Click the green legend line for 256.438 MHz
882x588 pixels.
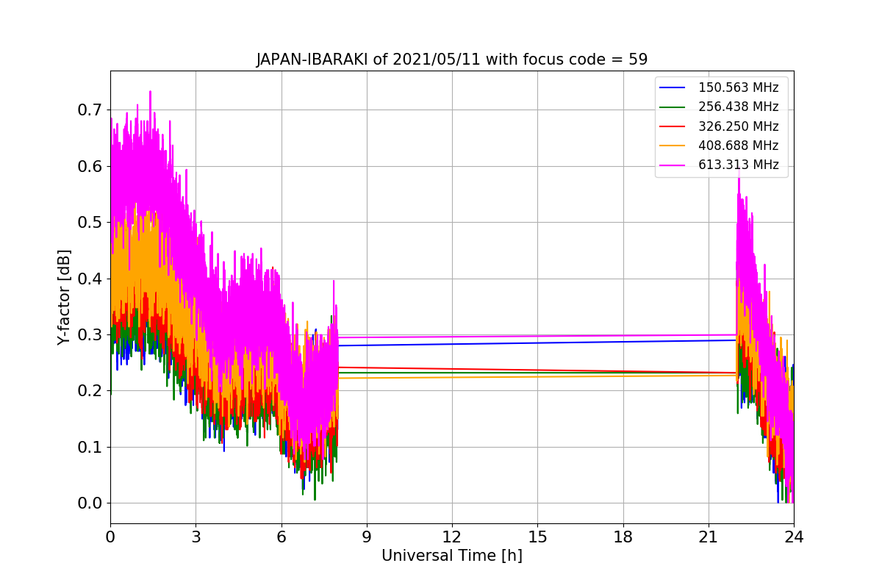pos(673,107)
